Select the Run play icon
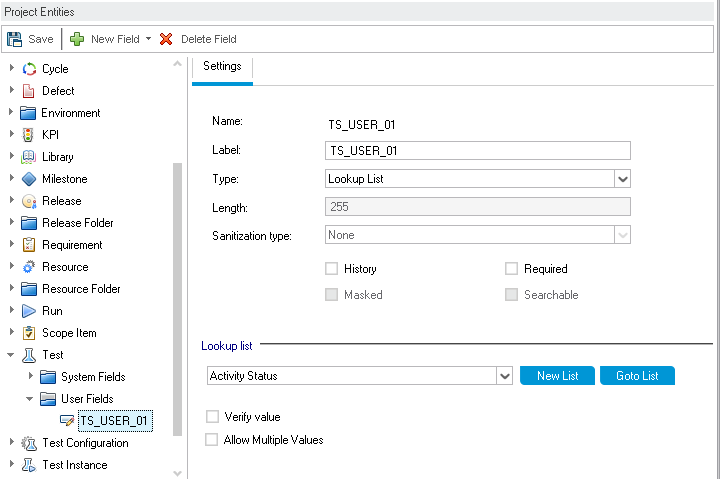 [29, 311]
